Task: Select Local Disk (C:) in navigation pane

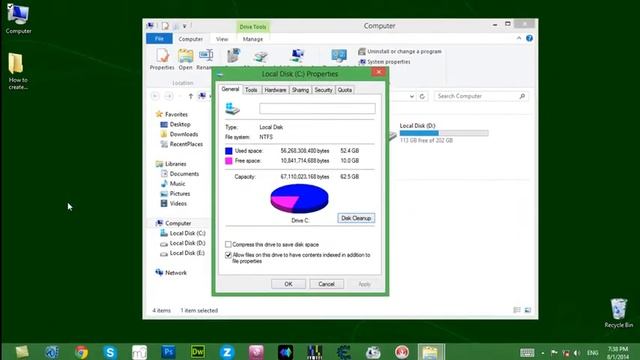Action: [183, 233]
